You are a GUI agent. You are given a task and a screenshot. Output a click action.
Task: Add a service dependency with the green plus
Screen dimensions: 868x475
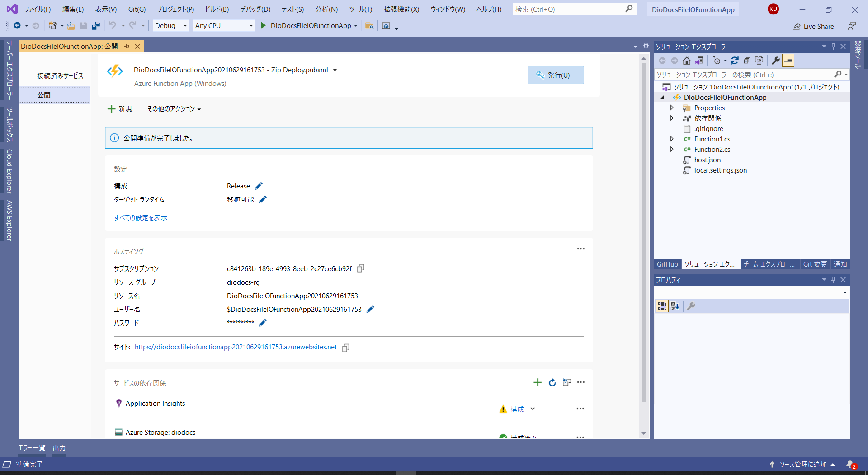coord(538,383)
